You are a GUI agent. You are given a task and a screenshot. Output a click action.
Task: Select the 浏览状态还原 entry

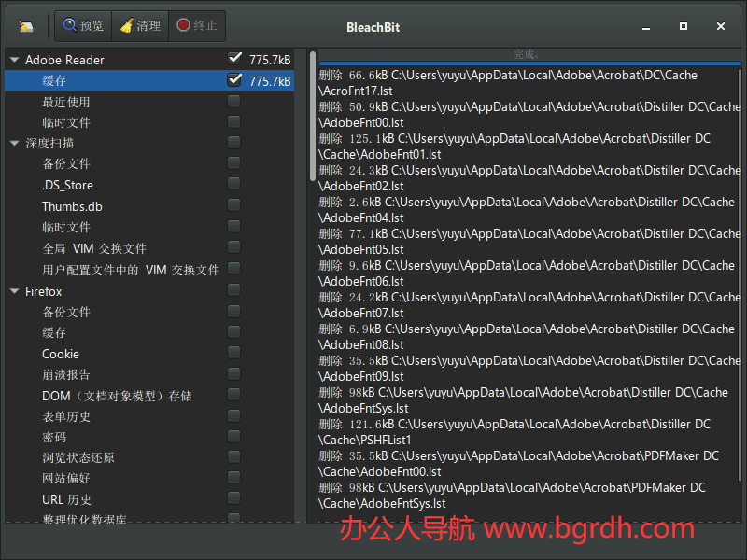[78, 456]
